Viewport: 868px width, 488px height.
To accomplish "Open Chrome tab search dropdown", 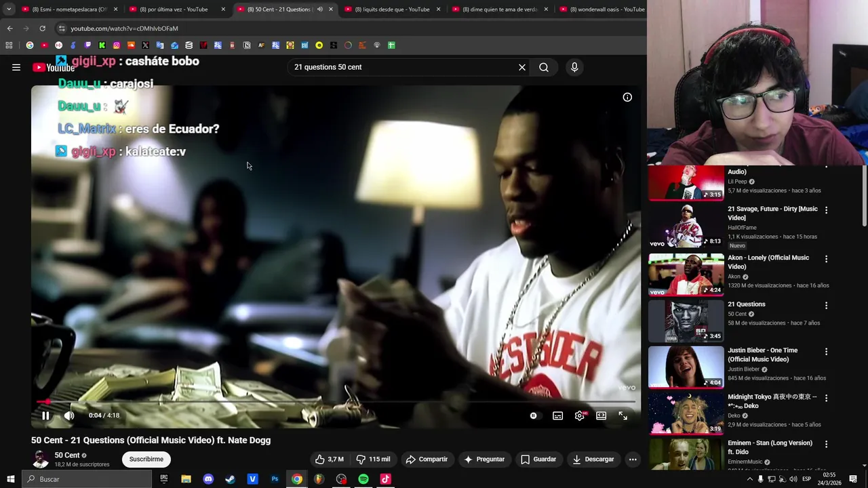I will point(9,9).
